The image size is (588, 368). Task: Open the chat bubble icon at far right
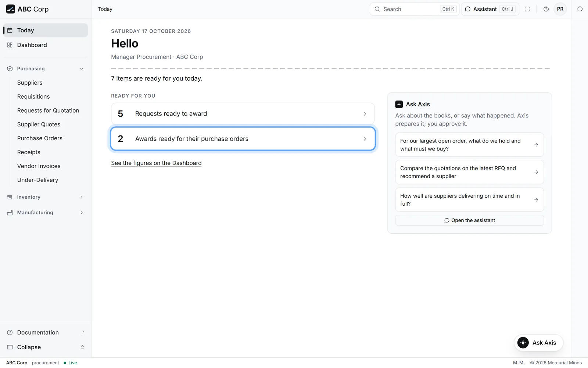[x=580, y=9]
